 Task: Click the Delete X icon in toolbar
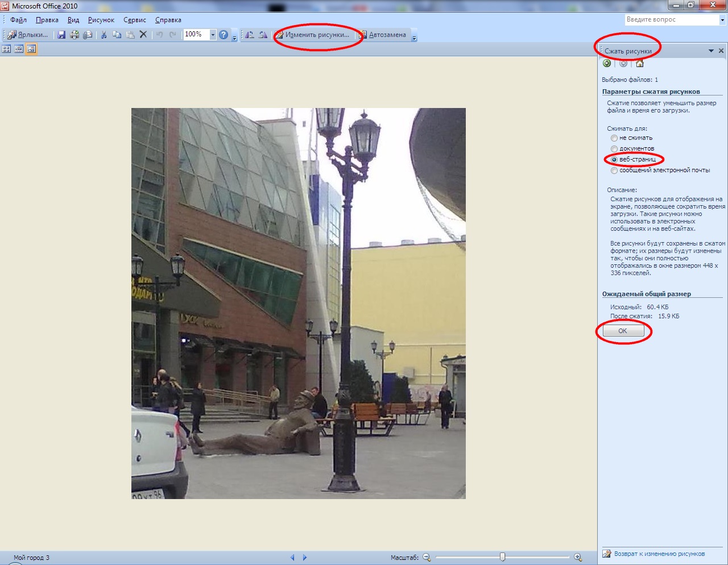click(x=143, y=35)
